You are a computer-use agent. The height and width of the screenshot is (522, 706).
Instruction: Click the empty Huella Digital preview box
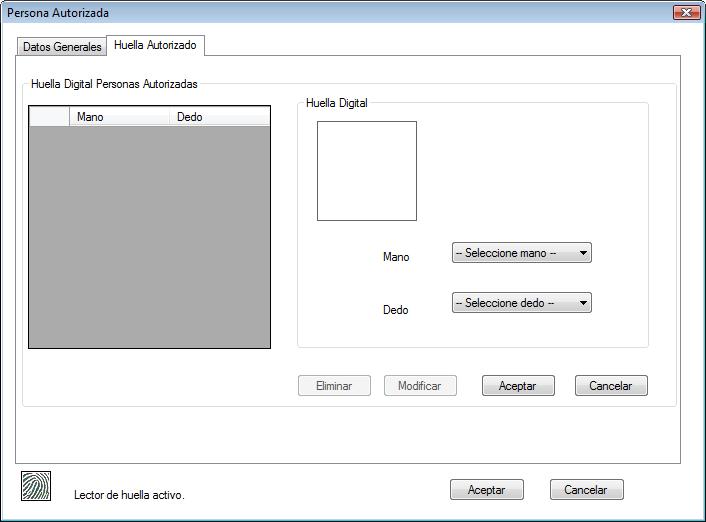coord(366,171)
